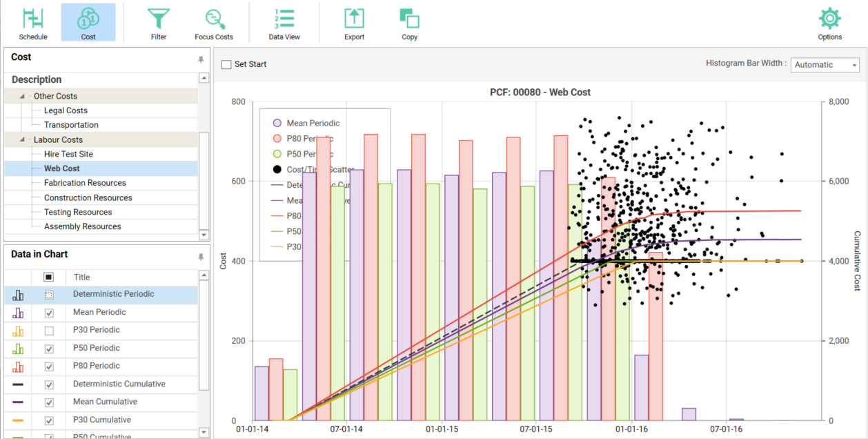Select the Legal Costs item

pos(66,110)
